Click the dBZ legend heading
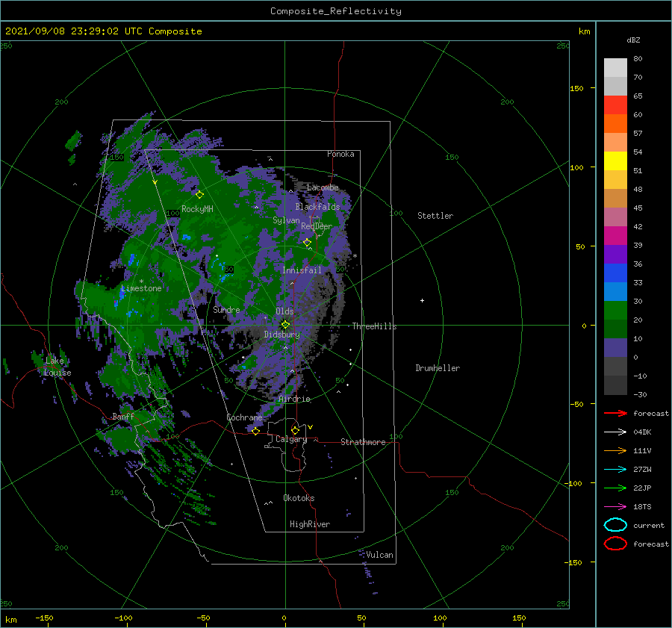The width and height of the screenshot is (672, 628). 633,40
